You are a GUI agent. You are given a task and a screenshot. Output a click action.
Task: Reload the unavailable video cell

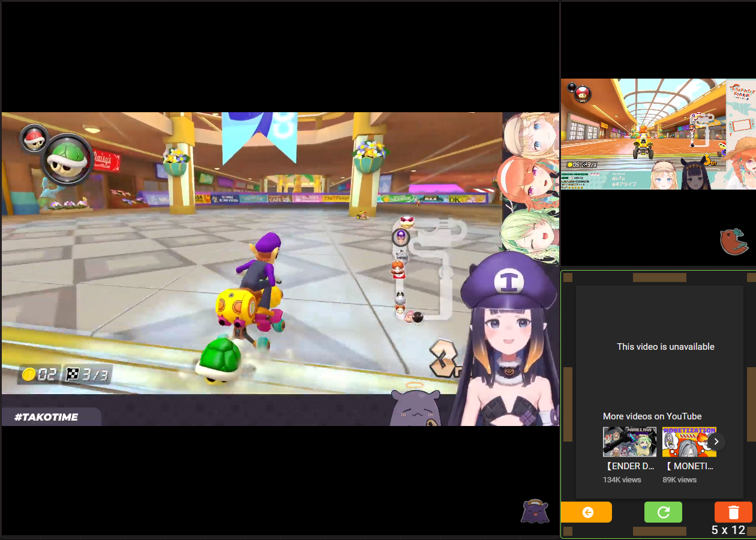pyautogui.click(x=663, y=512)
